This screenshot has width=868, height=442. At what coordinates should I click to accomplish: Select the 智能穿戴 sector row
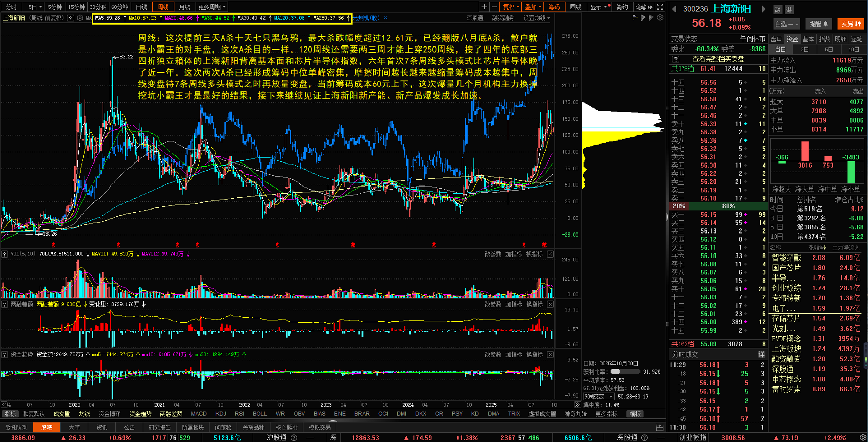[x=818, y=258]
